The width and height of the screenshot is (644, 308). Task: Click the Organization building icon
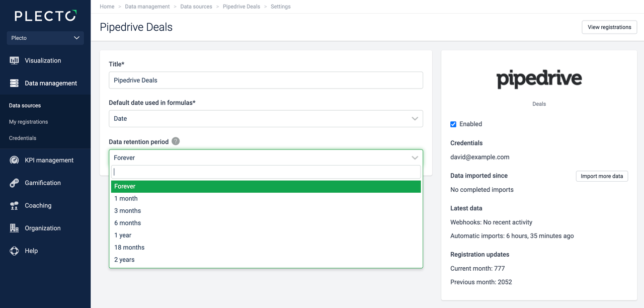coord(14,228)
